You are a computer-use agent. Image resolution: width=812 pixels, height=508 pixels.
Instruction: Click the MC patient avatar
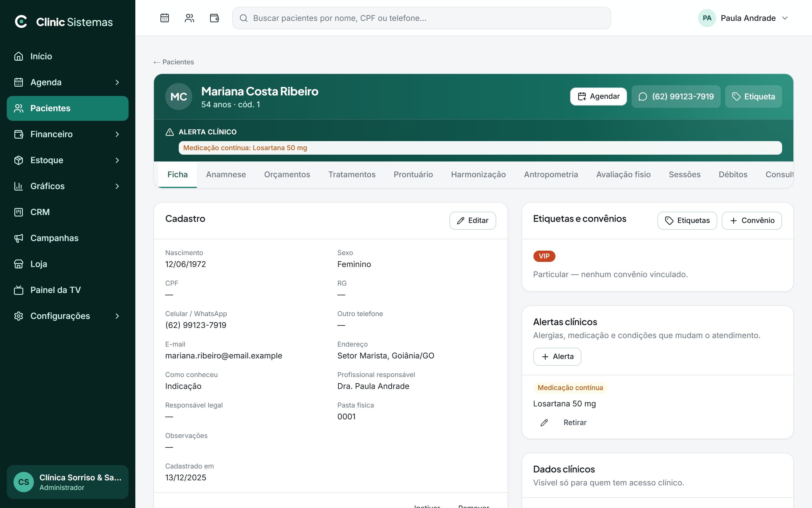click(x=178, y=97)
